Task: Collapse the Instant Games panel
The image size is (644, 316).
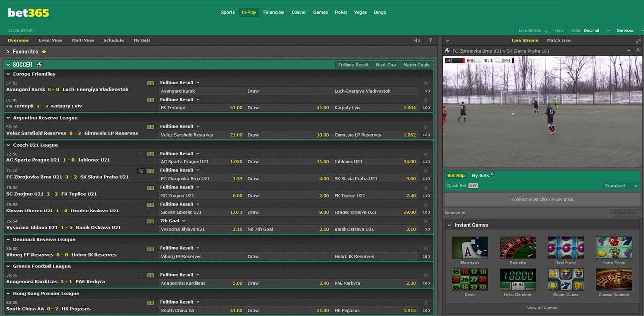Action: click(449, 225)
